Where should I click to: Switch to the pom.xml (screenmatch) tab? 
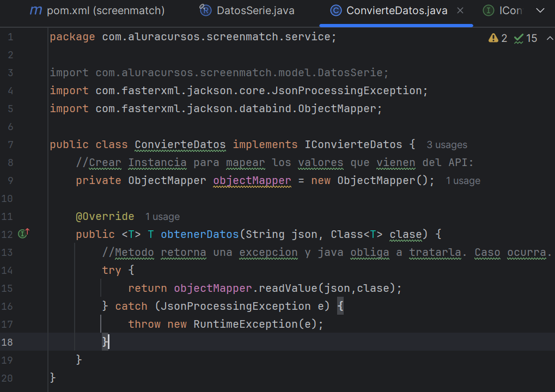click(97, 10)
